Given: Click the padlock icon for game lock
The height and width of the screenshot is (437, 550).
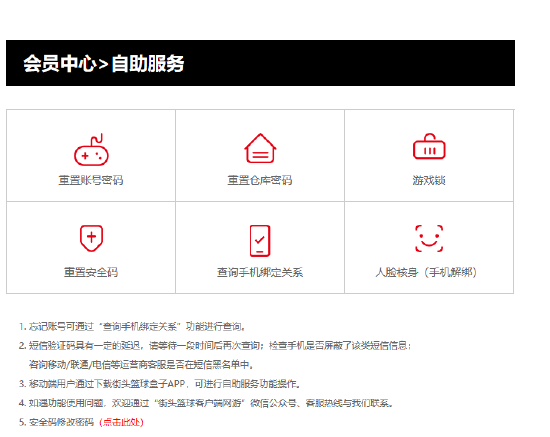Looking at the screenshot, I should pyautogui.click(x=429, y=146).
